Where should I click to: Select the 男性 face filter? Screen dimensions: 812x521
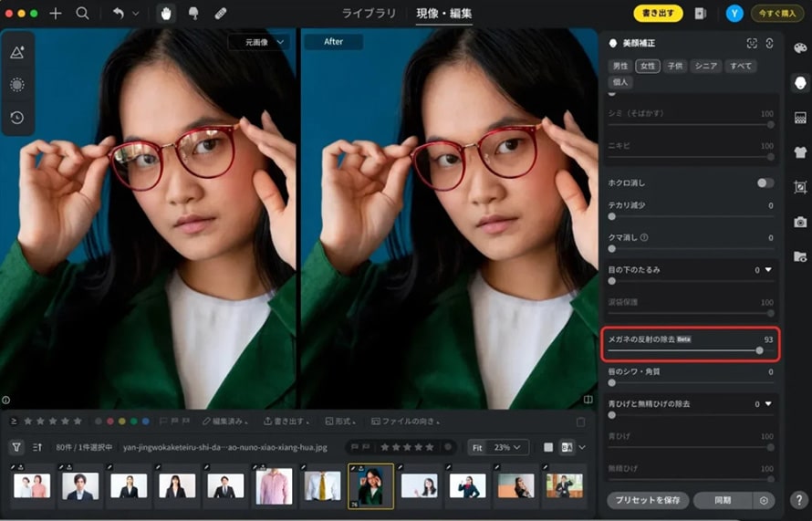[620, 66]
